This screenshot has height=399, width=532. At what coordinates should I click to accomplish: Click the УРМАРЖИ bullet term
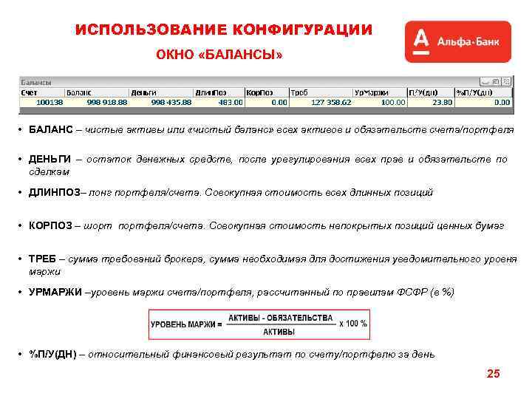(x=55, y=292)
